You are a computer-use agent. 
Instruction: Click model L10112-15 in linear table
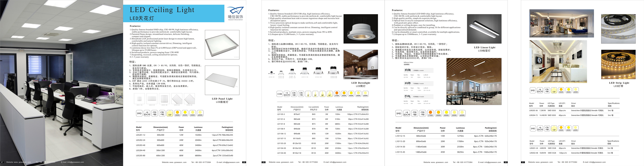400,136
